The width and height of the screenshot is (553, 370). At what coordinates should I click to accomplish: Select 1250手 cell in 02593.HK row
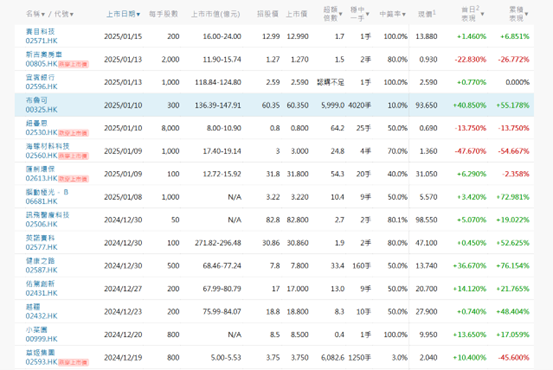[x=359, y=357]
